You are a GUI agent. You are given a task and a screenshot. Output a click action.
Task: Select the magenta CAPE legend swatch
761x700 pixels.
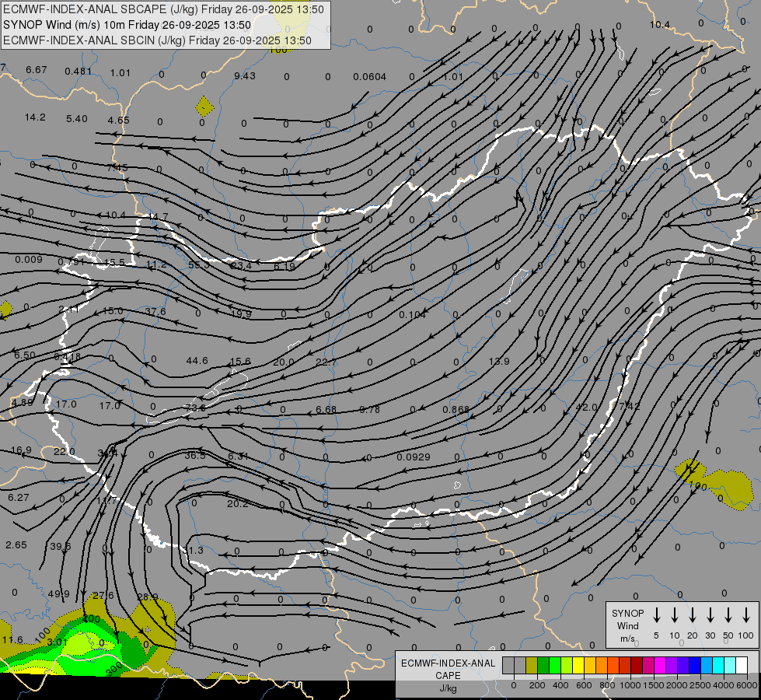[660, 666]
